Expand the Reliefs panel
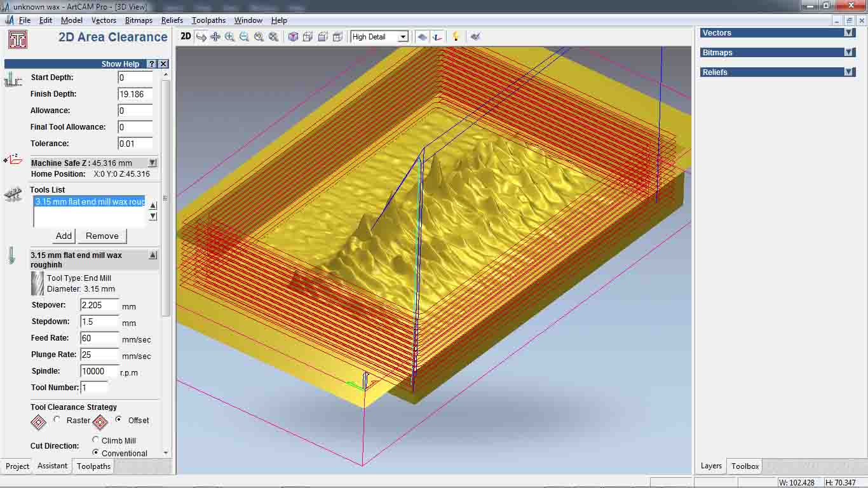This screenshot has height=488, width=868. (848, 72)
